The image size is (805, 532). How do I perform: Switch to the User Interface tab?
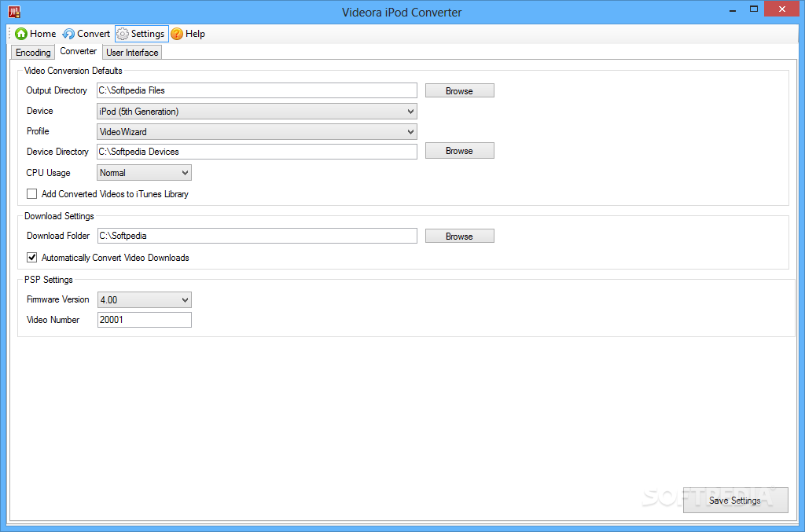point(132,53)
